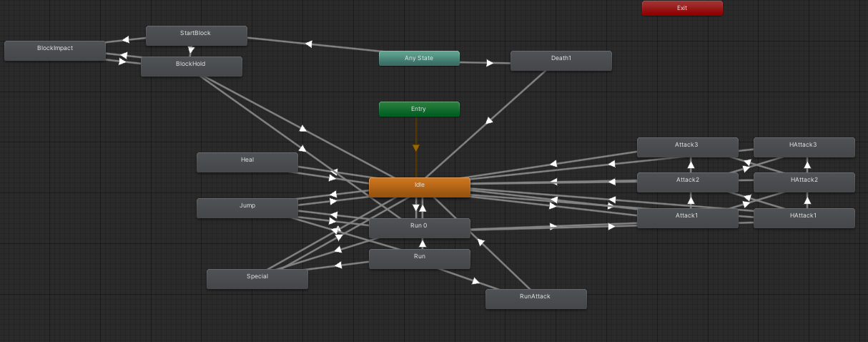
Task: Click the HAttack2 state node
Action: pyautogui.click(x=804, y=182)
